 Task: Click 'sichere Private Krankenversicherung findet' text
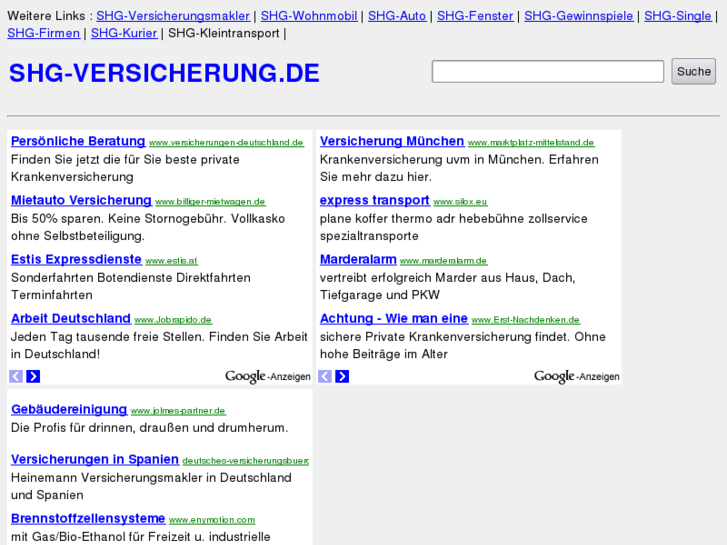[x=463, y=346]
